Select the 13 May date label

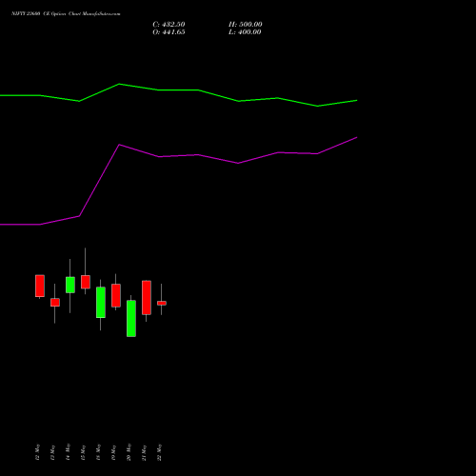pos(52,452)
